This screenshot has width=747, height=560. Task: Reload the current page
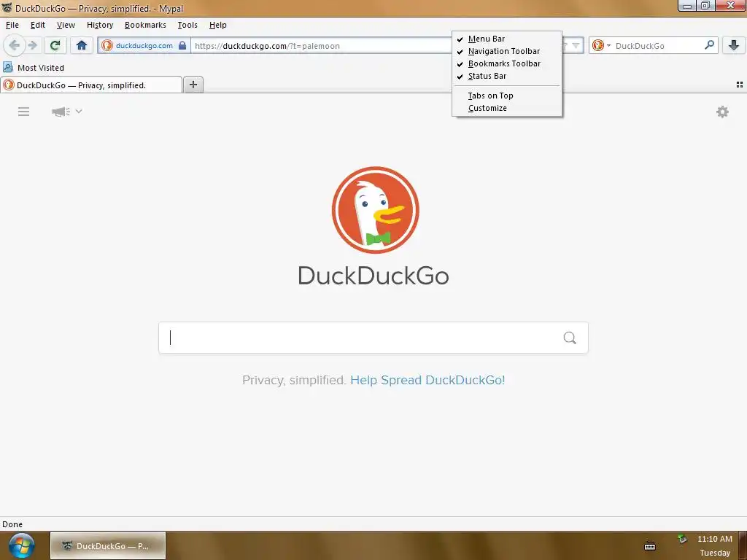tap(55, 45)
